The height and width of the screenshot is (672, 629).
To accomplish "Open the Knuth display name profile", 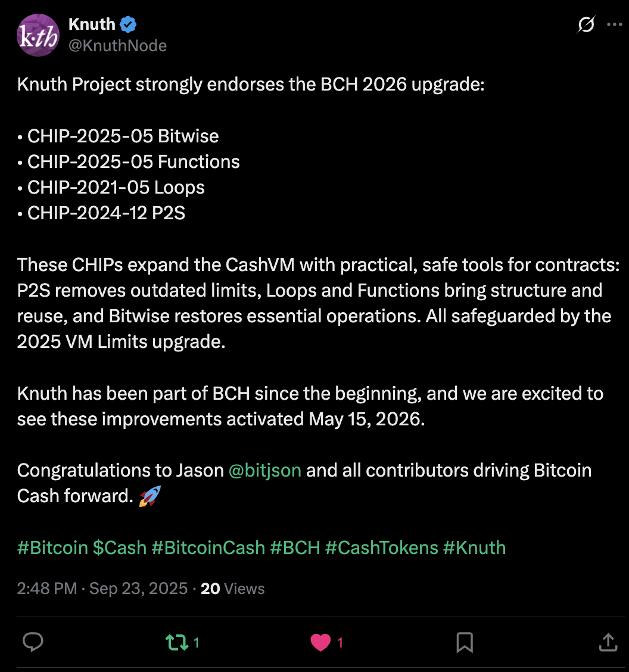I will click(92, 24).
